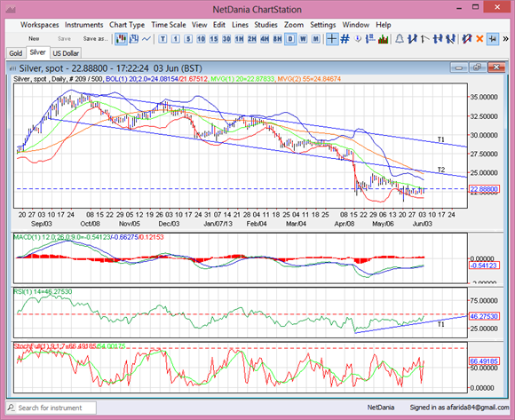The width and height of the screenshot is (515, 420).
Task: Open the Edit menu
Action: point(219,25)
